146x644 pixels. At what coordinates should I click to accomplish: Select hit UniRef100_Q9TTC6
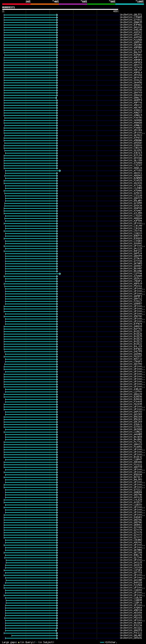click(x=131, y=573)
